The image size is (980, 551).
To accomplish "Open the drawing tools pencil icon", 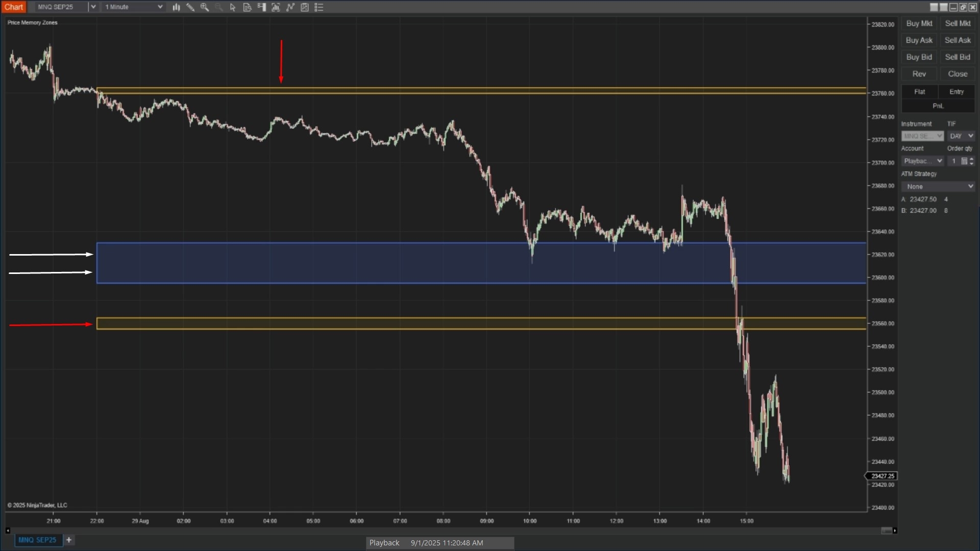I will coord(190,7).
